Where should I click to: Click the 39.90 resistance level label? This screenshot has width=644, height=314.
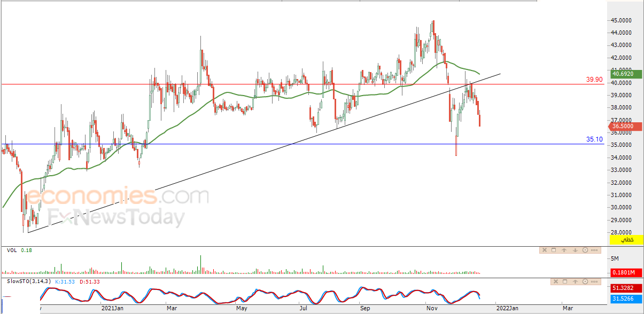(x=594, y=79)
